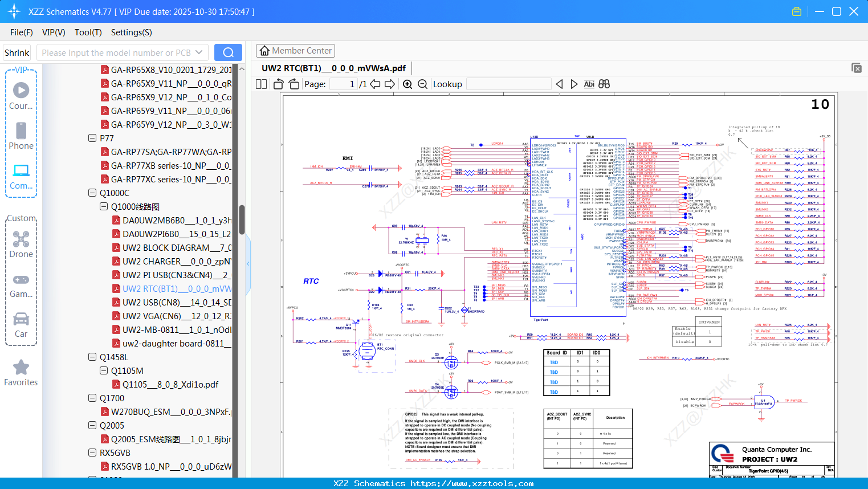The height and width of the screenshot is (489, 868).
Task: Rotate the page clockwise
Action: coord(294,84)
